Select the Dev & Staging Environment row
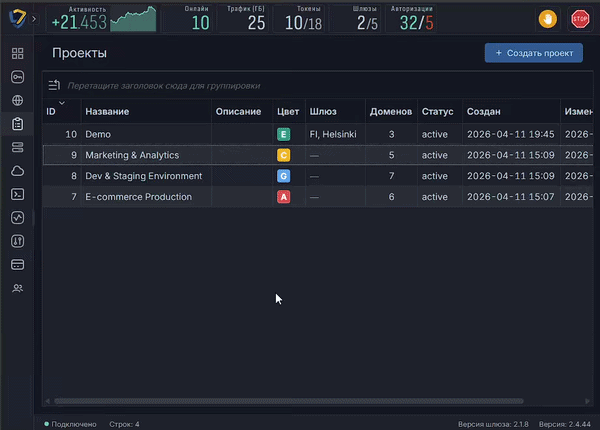600x430 pixels. pyautogui.click(x=318, y=176)
